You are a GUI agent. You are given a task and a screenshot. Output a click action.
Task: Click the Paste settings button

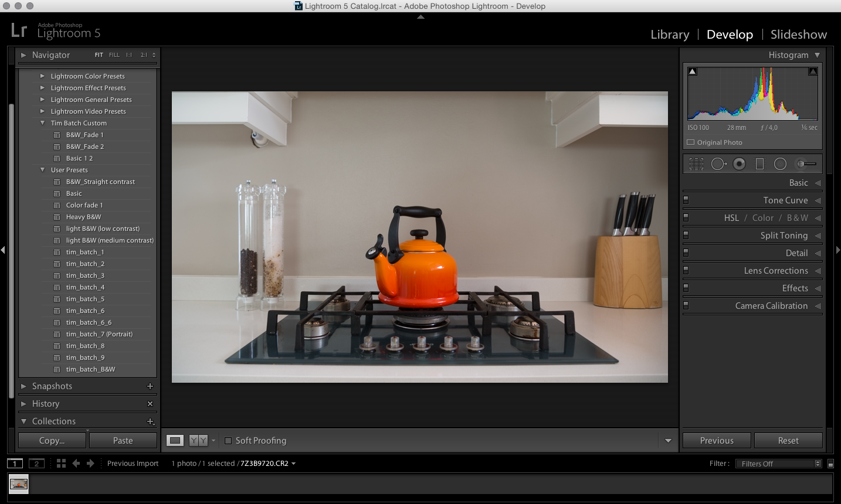pyautogui.click(x=123, y=441)
